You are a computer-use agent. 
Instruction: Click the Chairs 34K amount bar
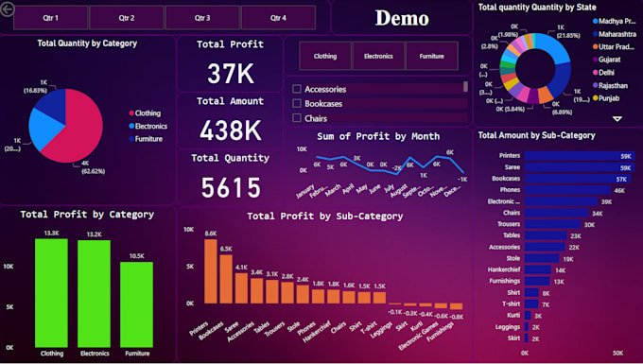(557, 213)
